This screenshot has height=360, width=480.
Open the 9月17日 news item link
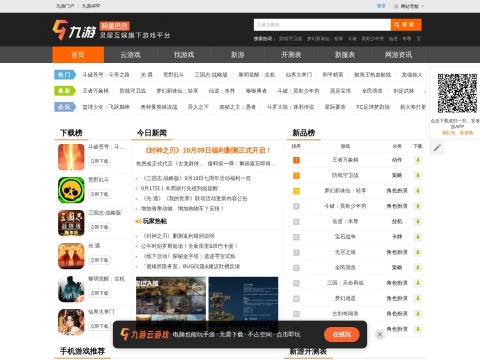[x=179, y=188]
